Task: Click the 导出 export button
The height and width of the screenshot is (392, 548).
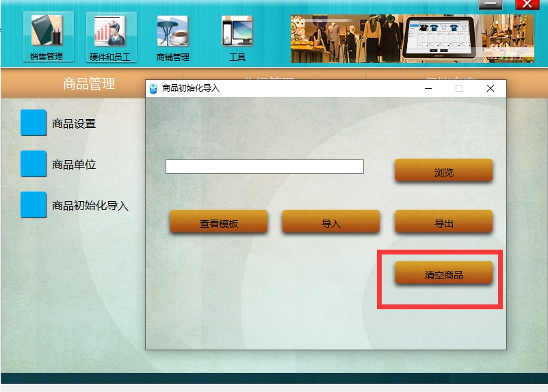Action: [x=444, y=221]
